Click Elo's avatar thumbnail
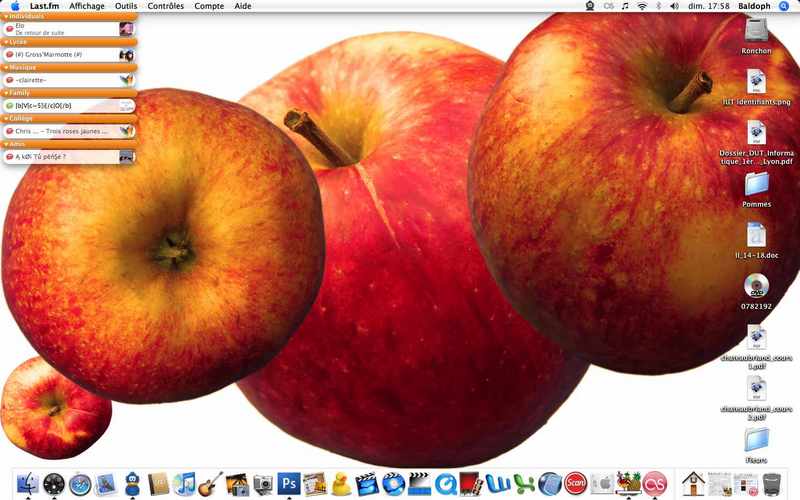The height and width of the screenshot is (500, 800). (126, 29)
